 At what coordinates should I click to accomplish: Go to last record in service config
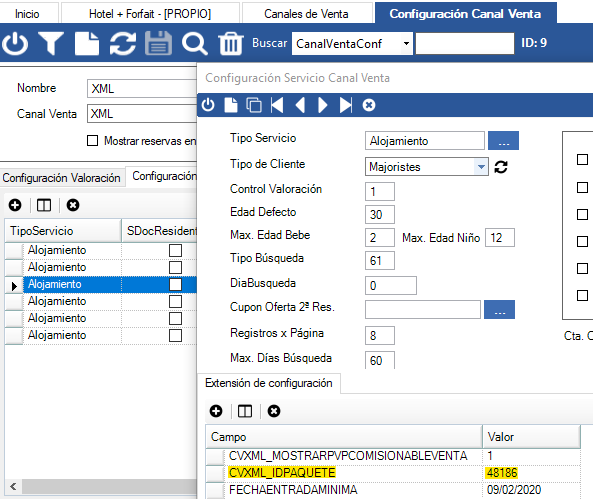(346, 105)
